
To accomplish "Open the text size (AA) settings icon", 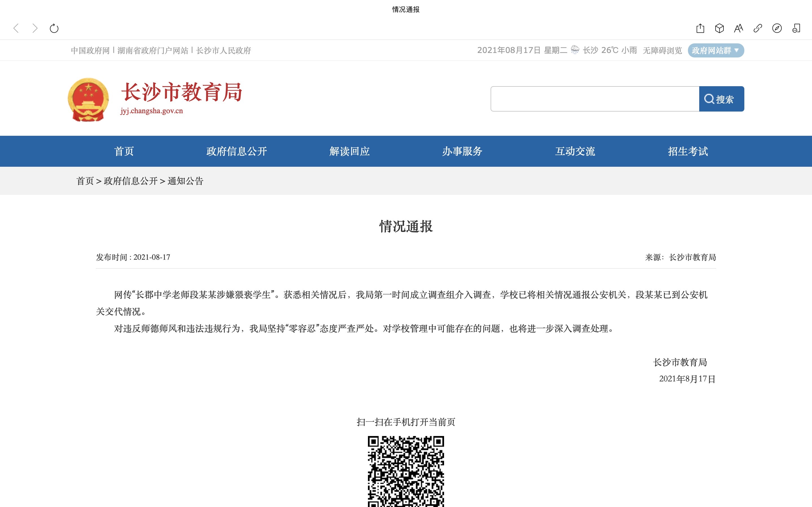I will pyautogui.click(x=738, y=29).
